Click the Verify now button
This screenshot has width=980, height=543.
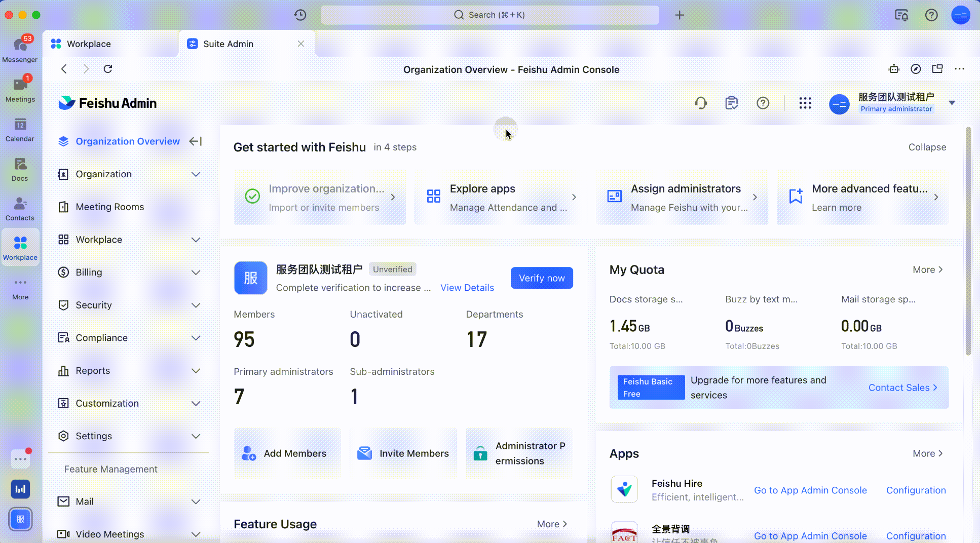click(x=541, y=278)
